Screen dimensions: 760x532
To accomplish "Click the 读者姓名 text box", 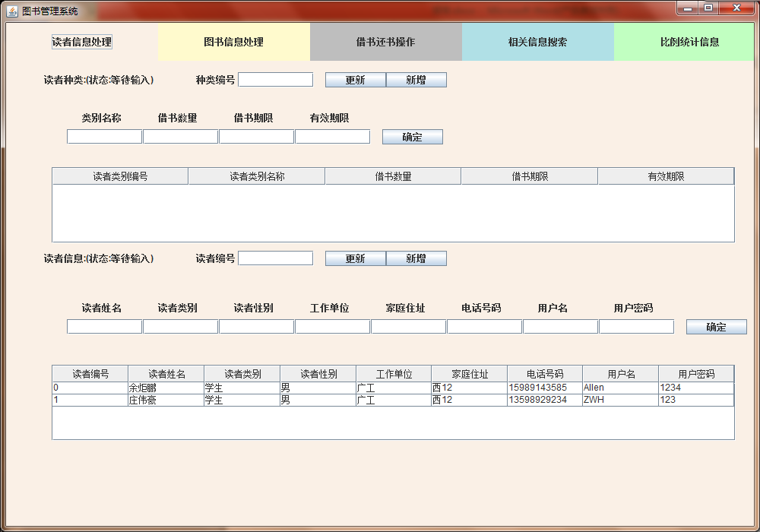I will point(103,325).
